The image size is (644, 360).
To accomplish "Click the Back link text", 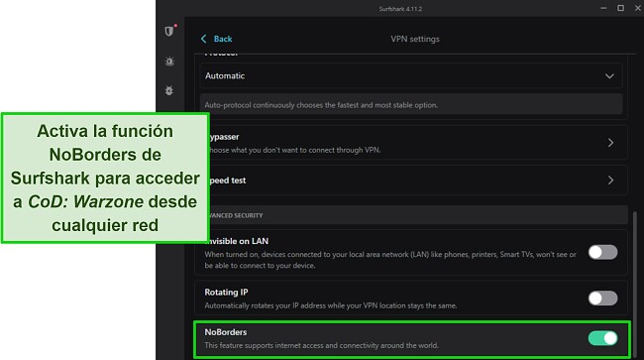I will click(223, 39).
